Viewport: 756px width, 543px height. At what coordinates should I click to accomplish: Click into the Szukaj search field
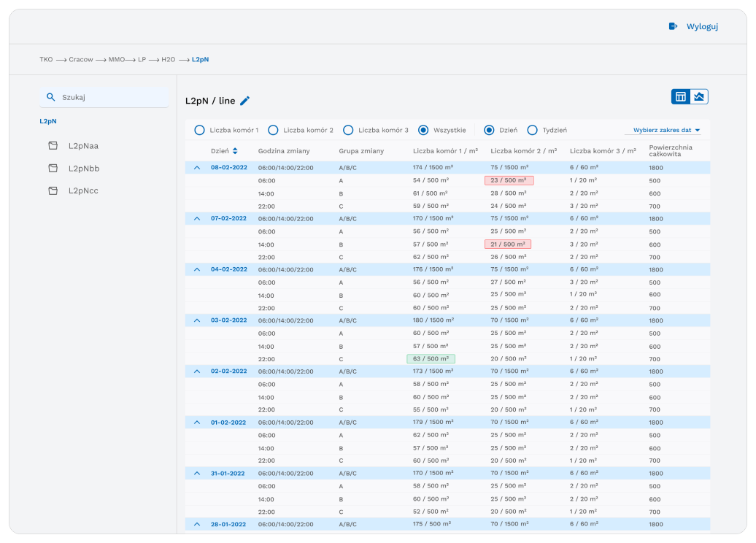coord(109,96)
